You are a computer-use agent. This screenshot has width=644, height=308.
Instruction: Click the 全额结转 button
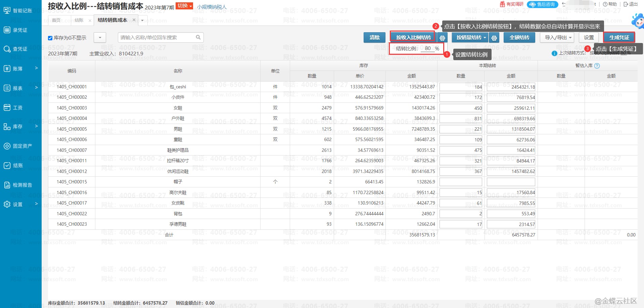tap(519, 38)
